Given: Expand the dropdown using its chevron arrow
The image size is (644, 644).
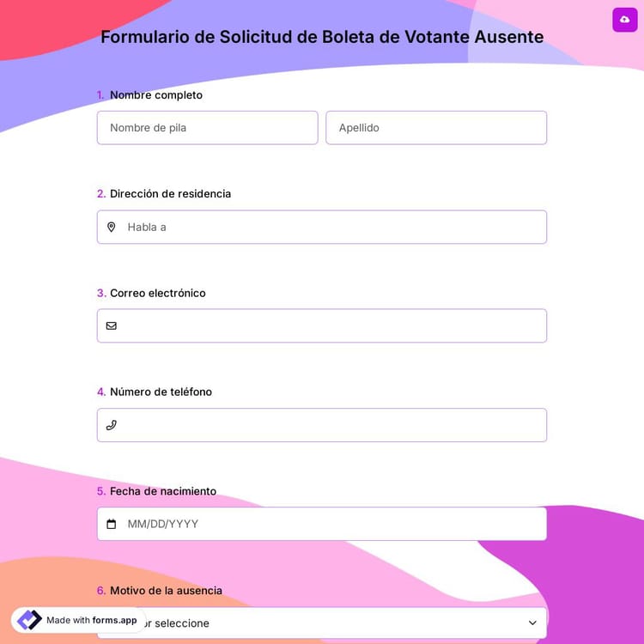Looking at the screenshot, I should pyautogui.click(x=532, y=623).
